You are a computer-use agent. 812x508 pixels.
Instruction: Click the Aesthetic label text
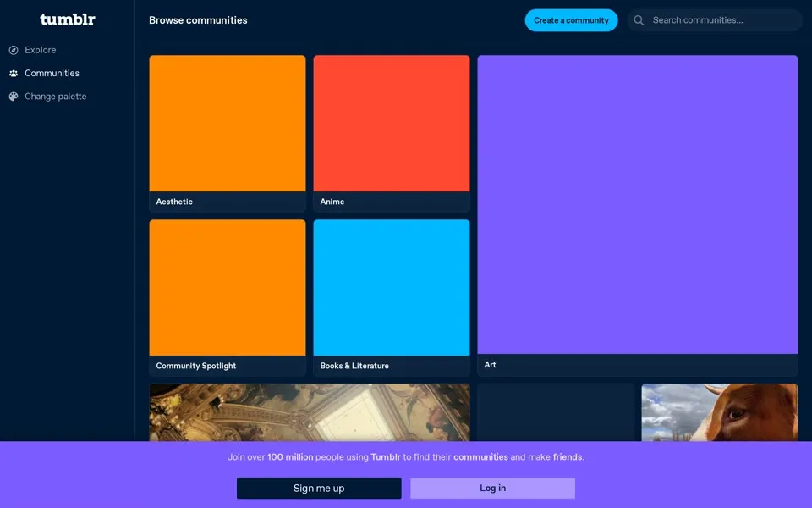pyautogui.click(x=174, y=202)
